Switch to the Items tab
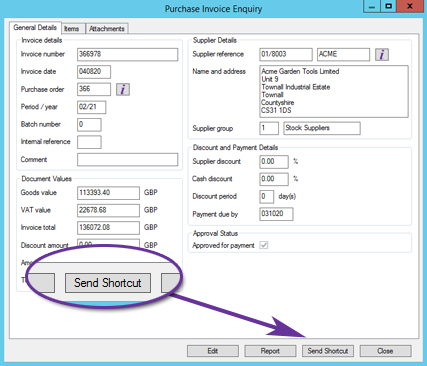This screenshot has height=366, width=427. pos(72,29)
